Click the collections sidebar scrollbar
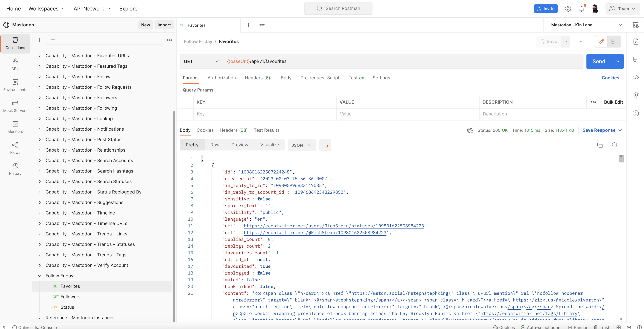Image resolution: width=644 pixels, height=329 pixels. pyautogui.click(x=174, y=216)
